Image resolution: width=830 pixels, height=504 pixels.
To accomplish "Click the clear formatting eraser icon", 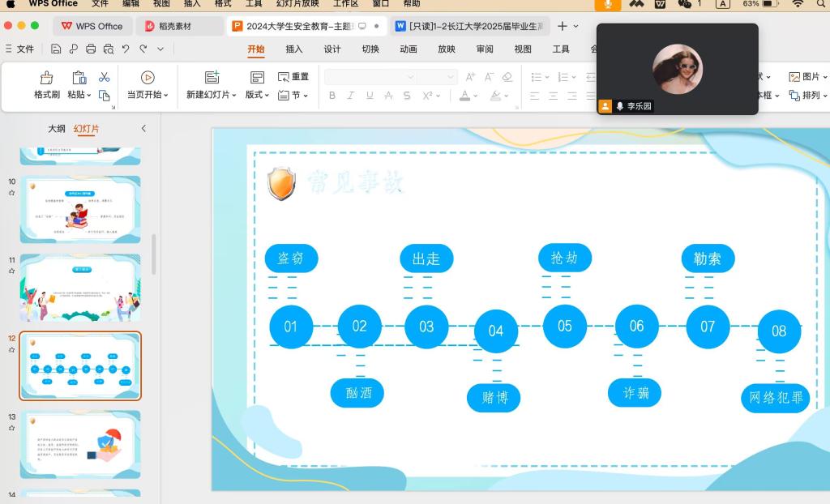I will 507,77.
